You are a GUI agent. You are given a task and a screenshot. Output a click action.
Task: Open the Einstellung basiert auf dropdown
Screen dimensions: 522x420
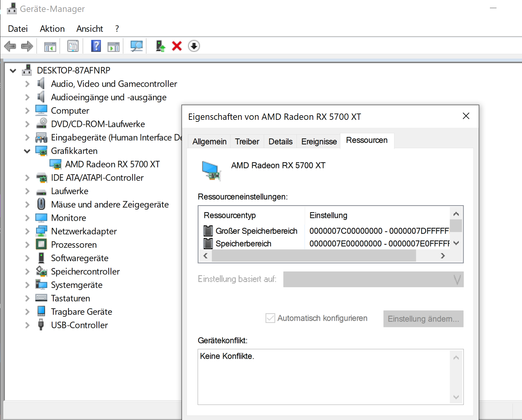(x=373, y=279)
